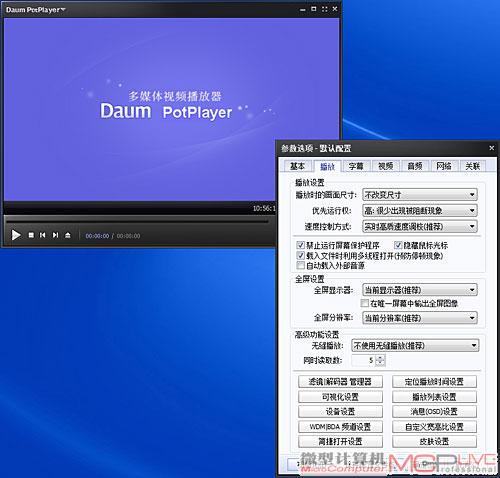Enable 在唯一屏幕中输出全屏图像 checkbox

pos(364,303)
